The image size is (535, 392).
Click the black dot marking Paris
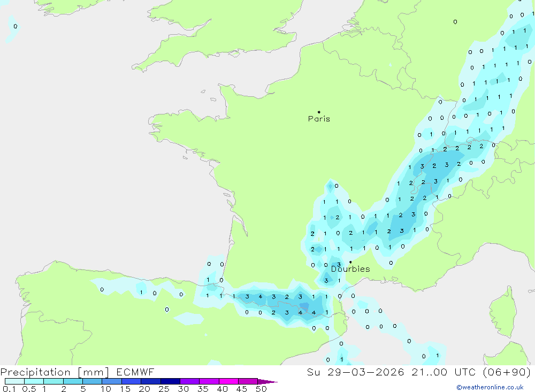point(319,112)
